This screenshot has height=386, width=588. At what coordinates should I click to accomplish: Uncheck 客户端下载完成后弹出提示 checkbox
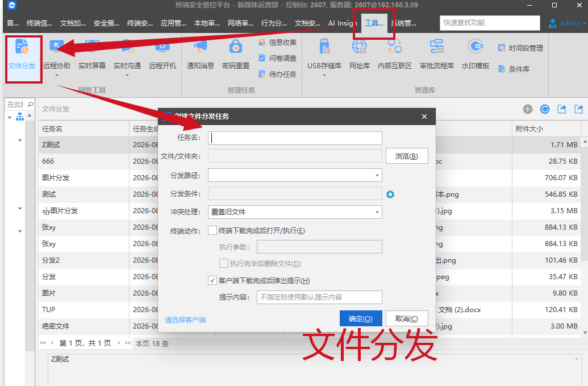pyautogui.click(x=212, y=280)
